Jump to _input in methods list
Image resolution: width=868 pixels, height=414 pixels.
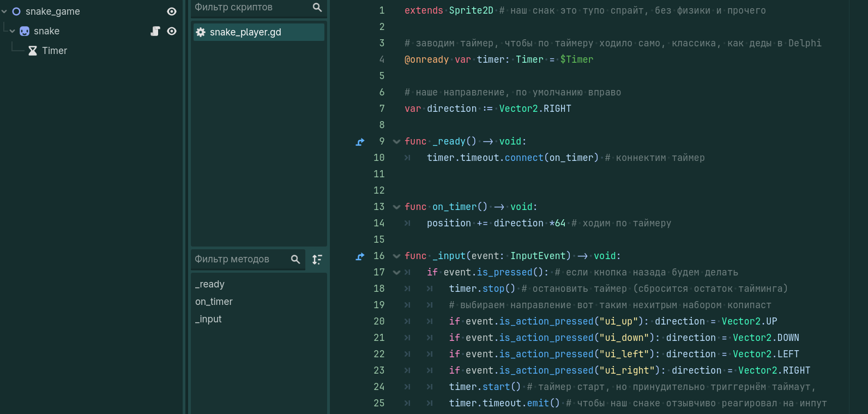[x=208, y=319]
